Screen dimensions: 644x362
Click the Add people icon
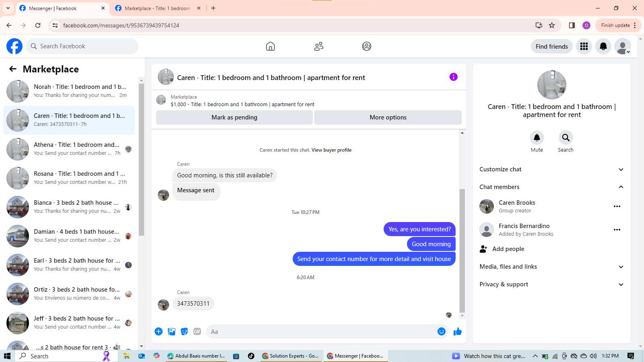point(483,249)
